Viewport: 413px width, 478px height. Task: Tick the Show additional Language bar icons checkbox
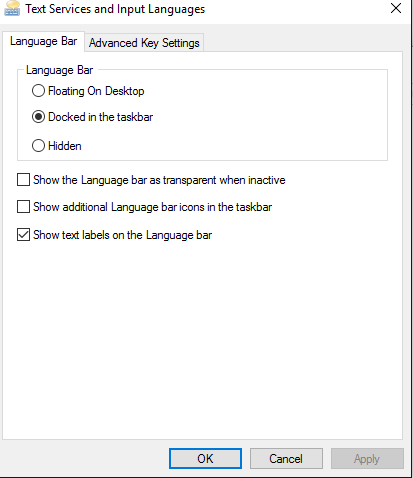coord(23,207)
